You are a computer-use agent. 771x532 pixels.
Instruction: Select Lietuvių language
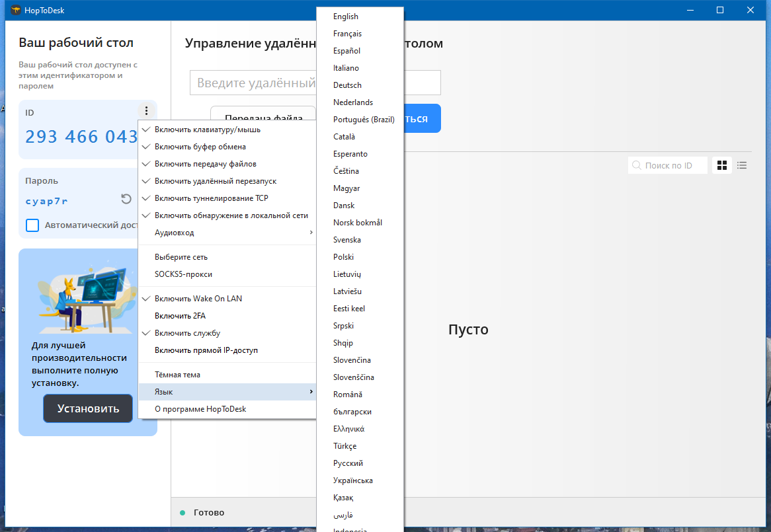[360, 275]
